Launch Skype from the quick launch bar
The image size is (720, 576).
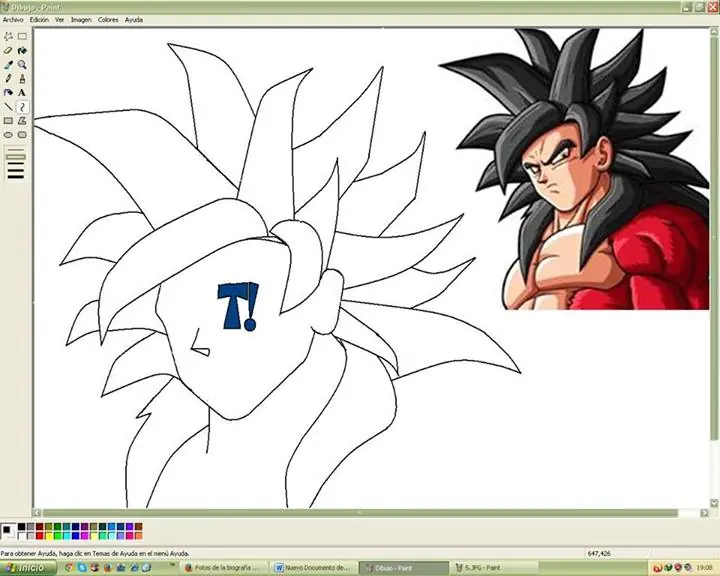point(82,568)
